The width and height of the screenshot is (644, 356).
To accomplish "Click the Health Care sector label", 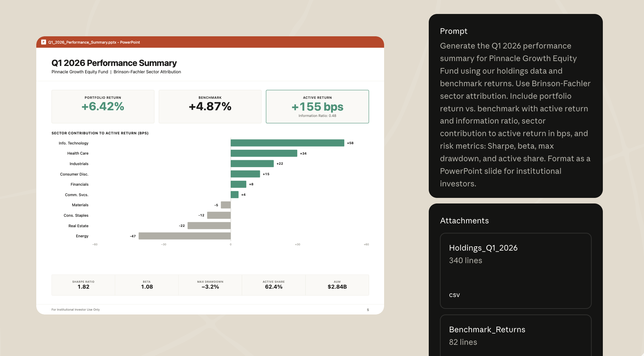I will (x=78, y=154).
